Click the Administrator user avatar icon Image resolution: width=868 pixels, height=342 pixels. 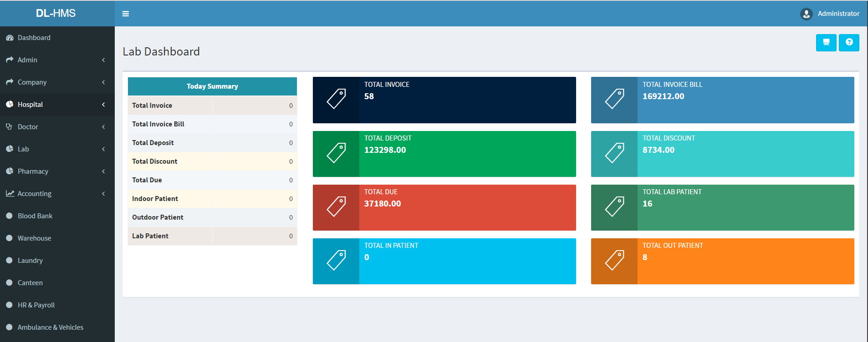pos(806,14)
